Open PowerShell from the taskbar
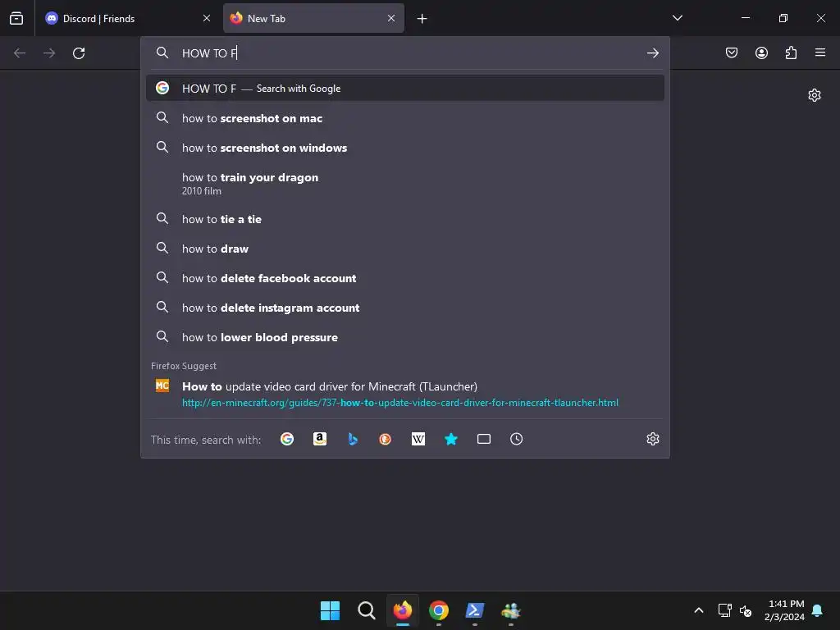840x630 pixels. [475, 610]
